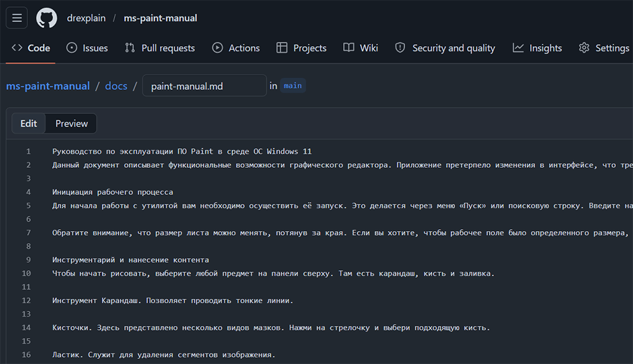View the Insights tab
Screen dimensions: 633x364
click(537, 48)
